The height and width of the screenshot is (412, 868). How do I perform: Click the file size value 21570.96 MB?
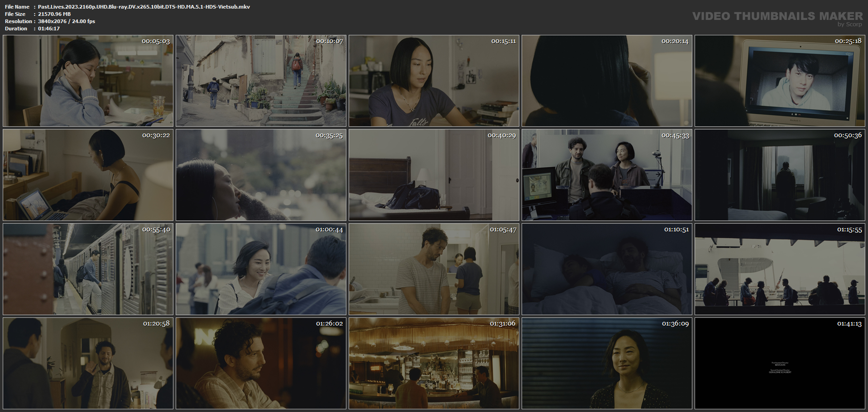point(54,14)
